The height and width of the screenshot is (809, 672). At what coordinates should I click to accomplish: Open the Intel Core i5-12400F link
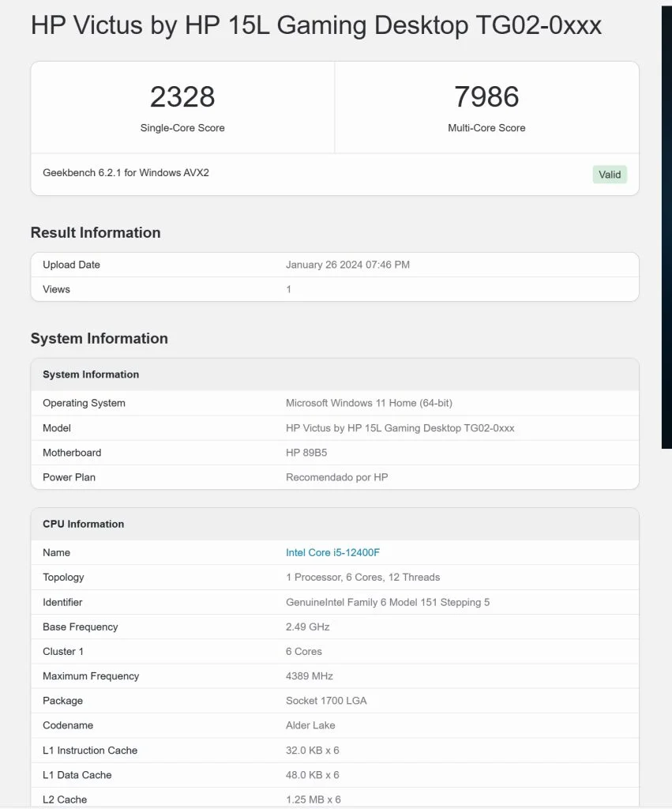[332, 552]
